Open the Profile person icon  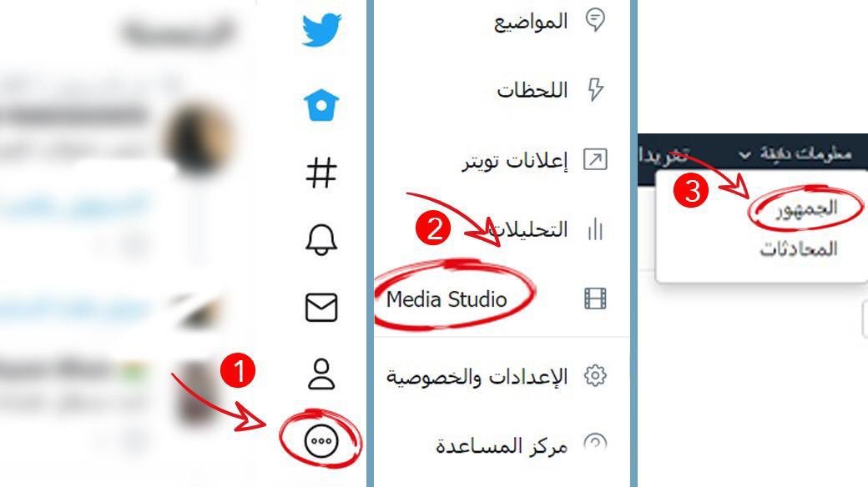click(321, 374)
